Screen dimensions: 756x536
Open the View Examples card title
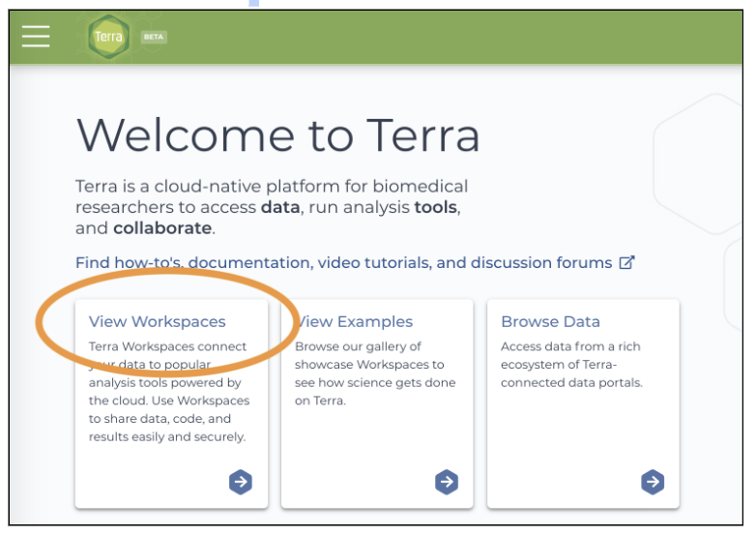(x=356, y=322)
